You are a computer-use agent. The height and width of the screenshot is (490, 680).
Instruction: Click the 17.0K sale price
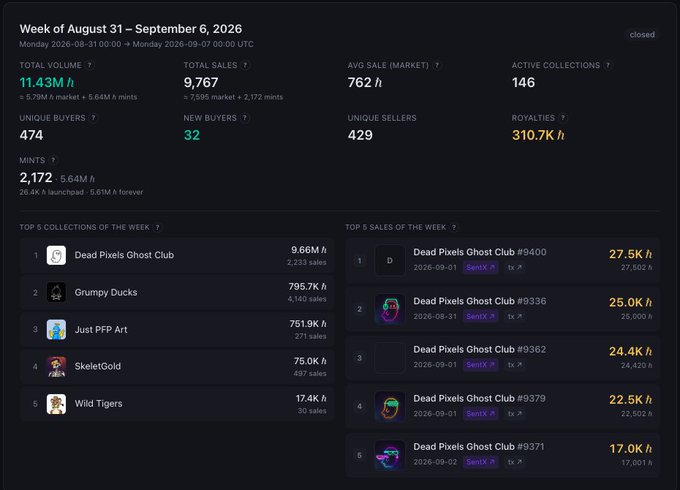point(630,448)
